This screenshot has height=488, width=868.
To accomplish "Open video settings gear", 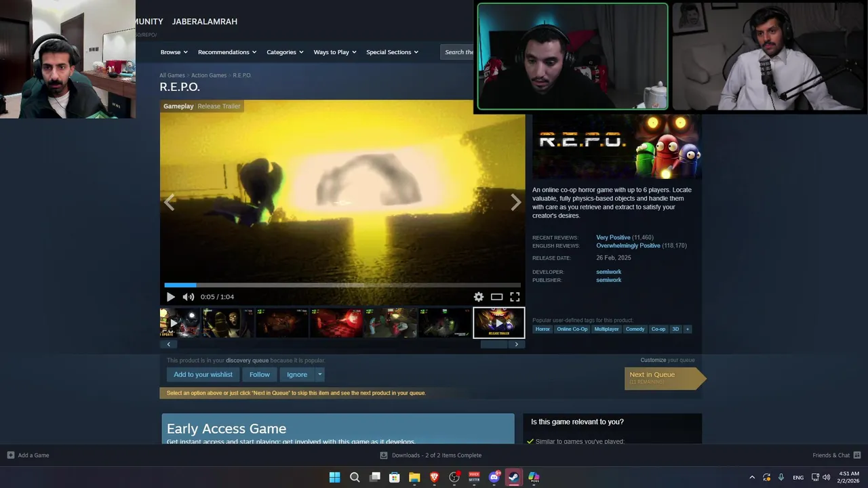I will click(x=479, y=297).
